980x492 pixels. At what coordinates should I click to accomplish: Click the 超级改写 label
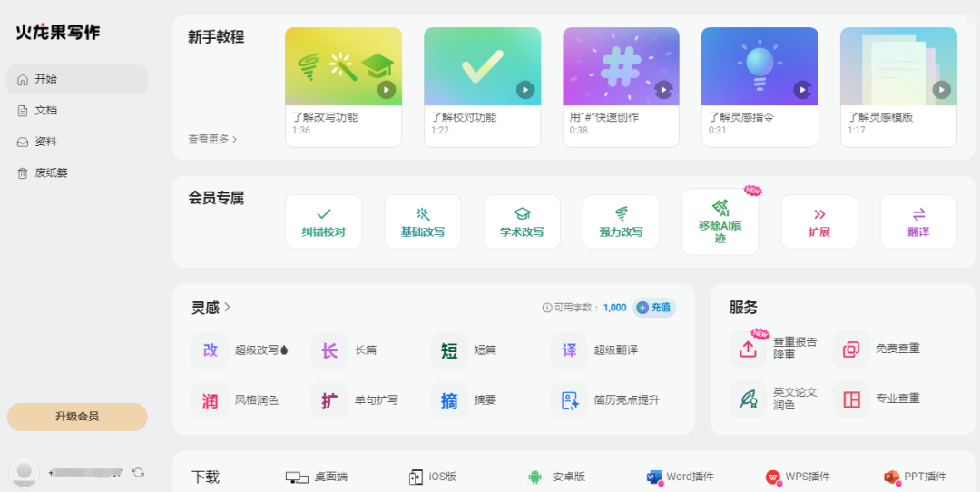pos(257,350)
